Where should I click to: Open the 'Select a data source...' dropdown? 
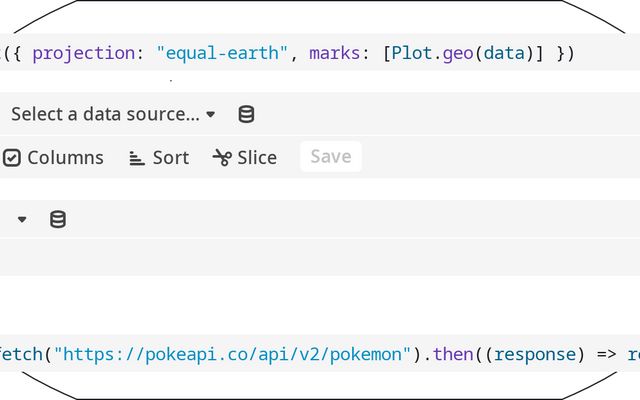(113, 114)
